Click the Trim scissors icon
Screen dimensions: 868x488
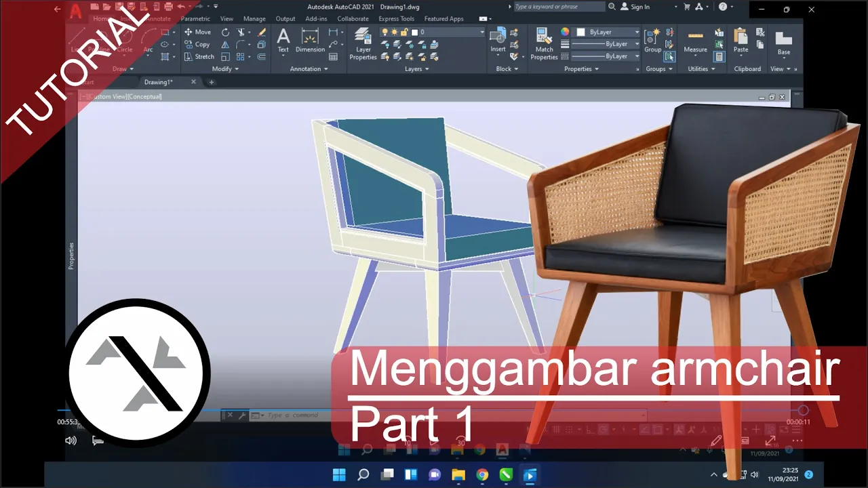[241, 32]
